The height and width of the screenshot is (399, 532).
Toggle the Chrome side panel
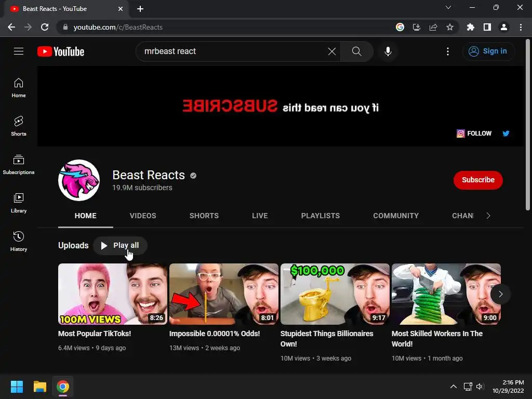[487, 27]
